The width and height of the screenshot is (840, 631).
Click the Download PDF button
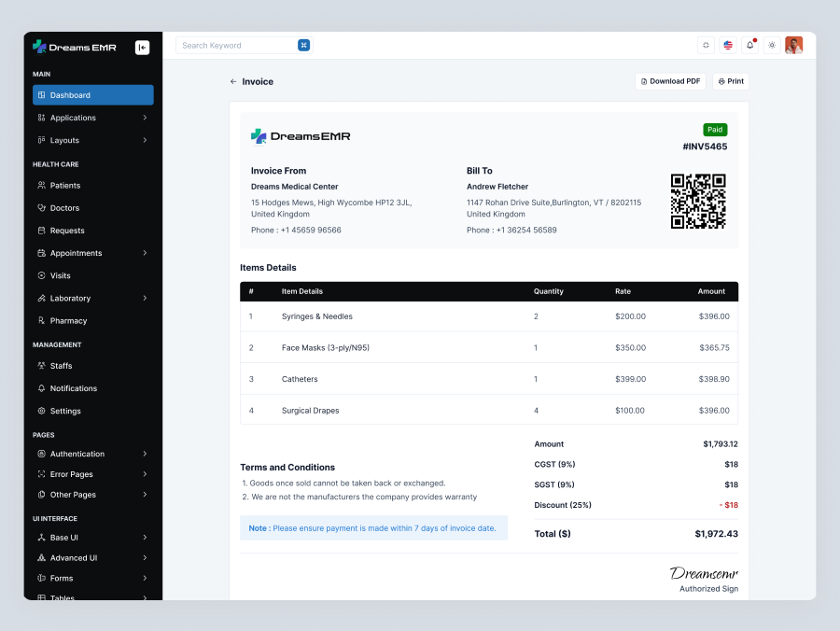[670, 81]
